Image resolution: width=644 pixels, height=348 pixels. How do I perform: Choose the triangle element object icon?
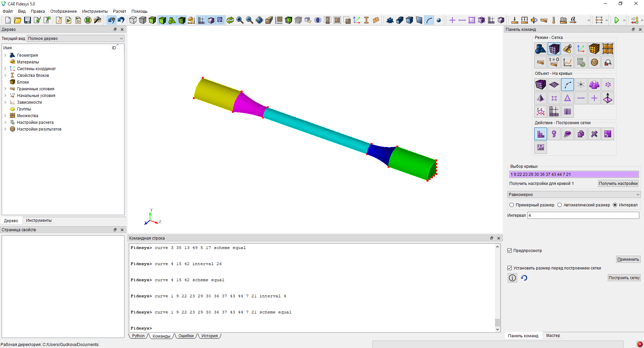tap(567, 98)
